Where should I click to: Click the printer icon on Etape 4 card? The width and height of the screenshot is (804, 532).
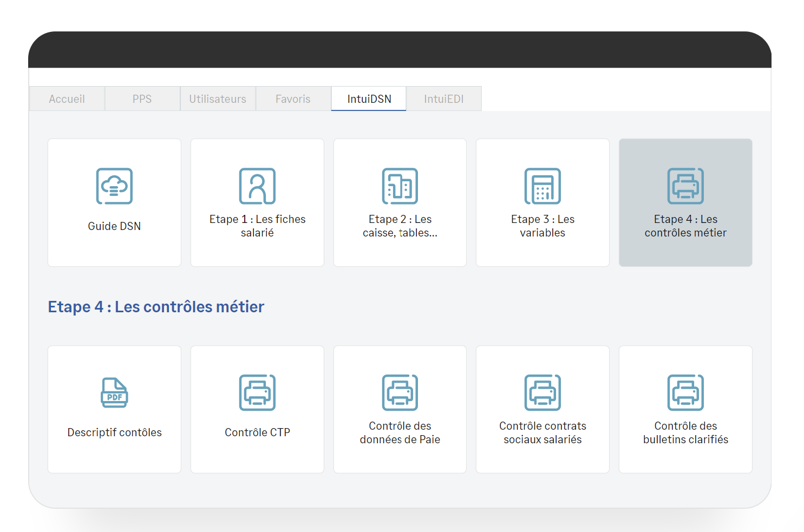(x=685, y=186)
